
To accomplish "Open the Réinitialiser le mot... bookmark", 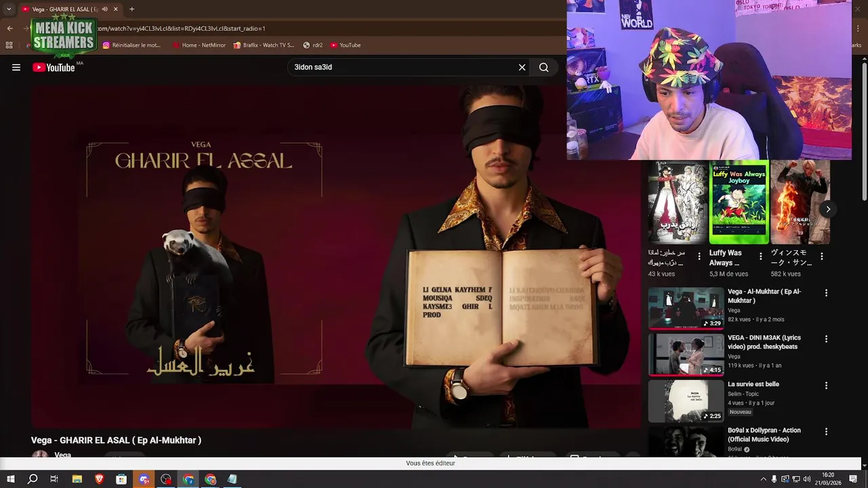I will pyautogui.click(x=132, y=45).
